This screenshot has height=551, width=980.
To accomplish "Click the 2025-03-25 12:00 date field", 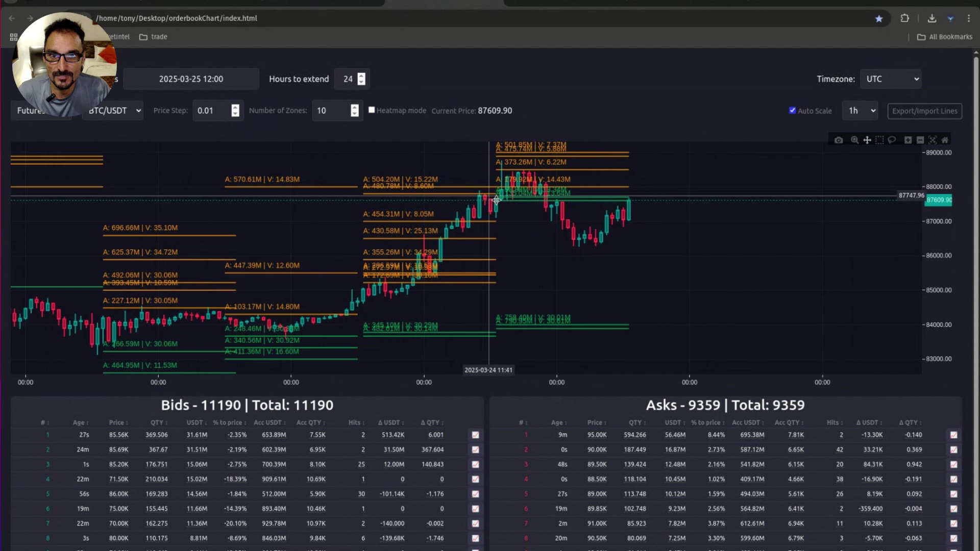I will (191, 79).
